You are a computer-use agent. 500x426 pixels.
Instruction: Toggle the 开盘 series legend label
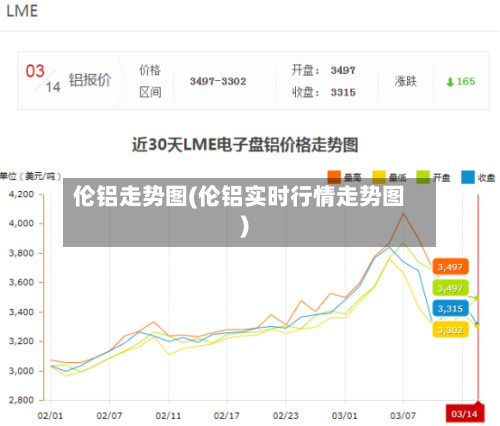(441, 178)
